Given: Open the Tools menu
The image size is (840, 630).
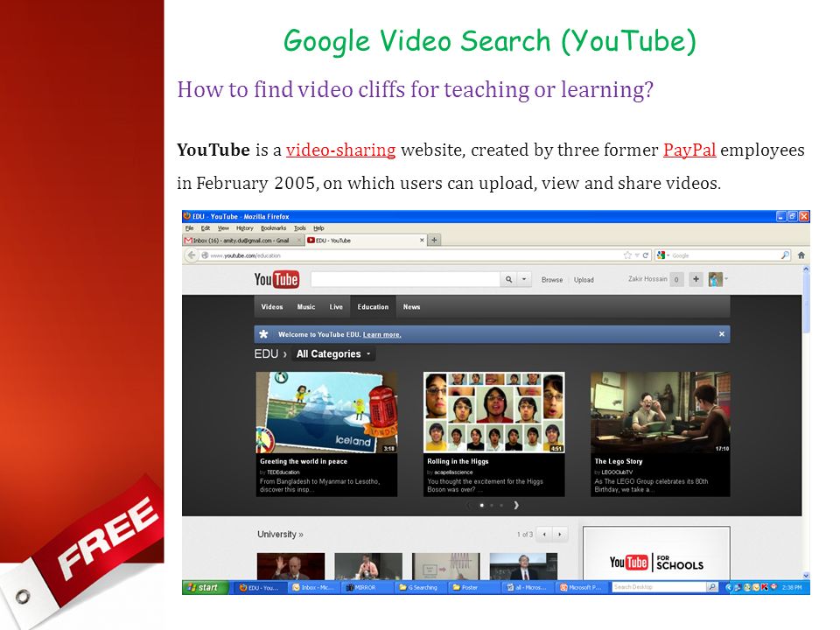Looking at the screenshot, I should click(x=300, y=227).
